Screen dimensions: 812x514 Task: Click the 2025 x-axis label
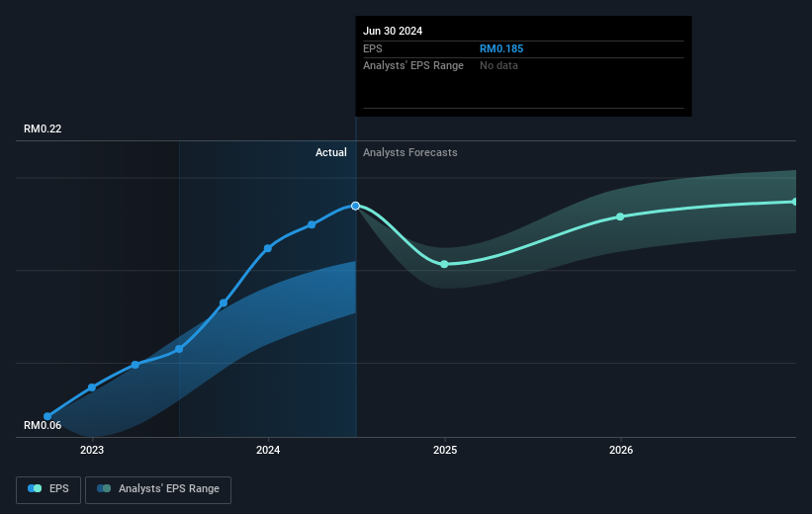click(445, 450)
